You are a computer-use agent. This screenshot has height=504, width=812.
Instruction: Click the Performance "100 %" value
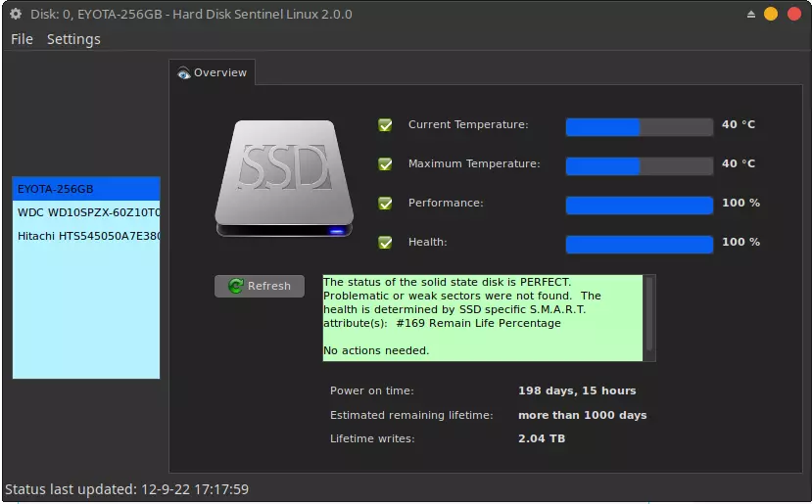pos(741,203)
